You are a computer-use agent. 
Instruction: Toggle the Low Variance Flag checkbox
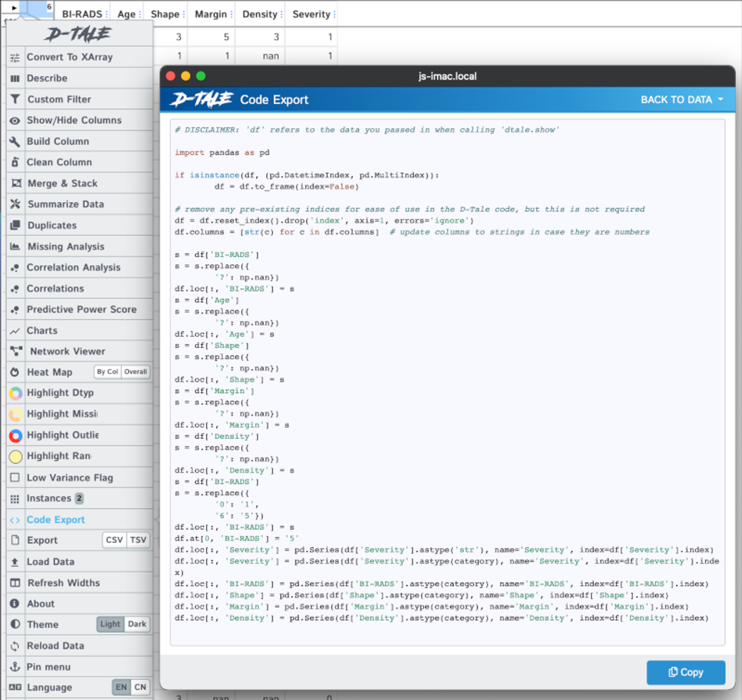15,478
